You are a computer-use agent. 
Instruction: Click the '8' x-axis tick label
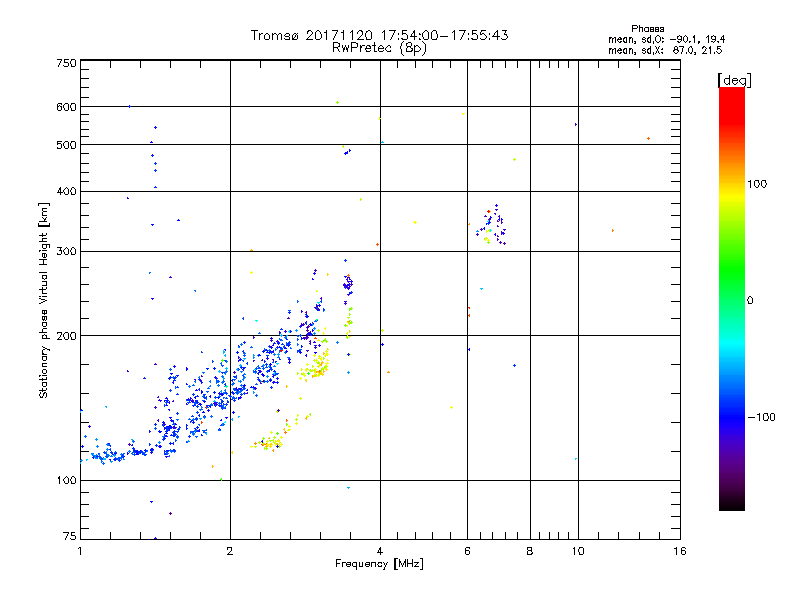coord(530,551)
